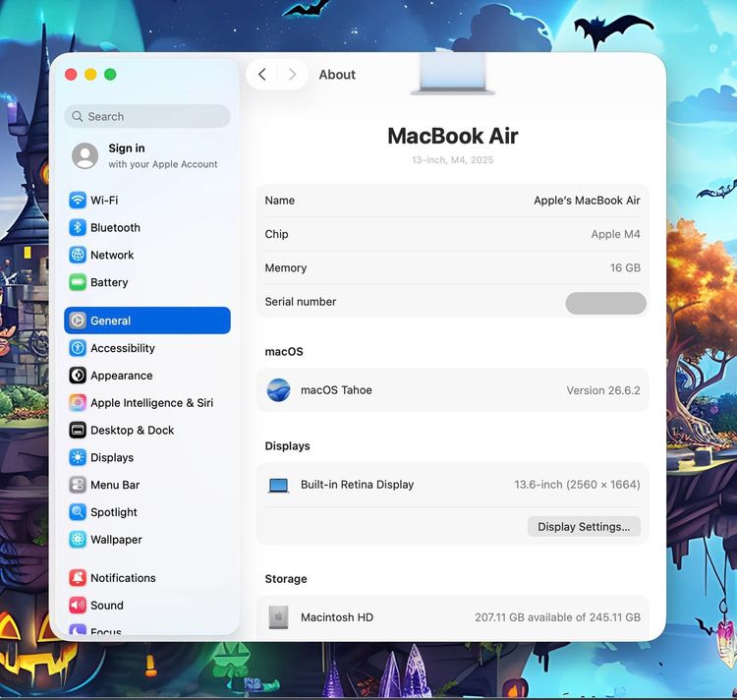This screenshot has width=737, height=700.
Task: Click the MacBook Air heading
Action: click(x=453, y=137)
